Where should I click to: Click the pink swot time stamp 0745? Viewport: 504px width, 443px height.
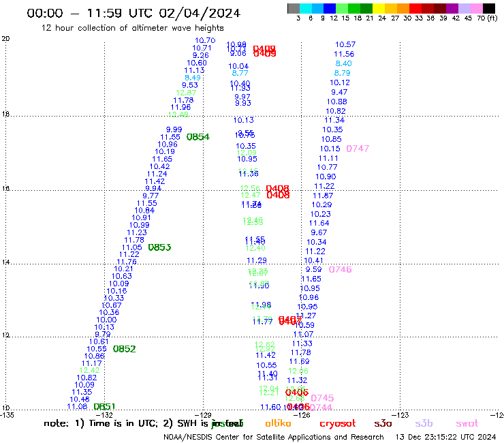point(322,398)
